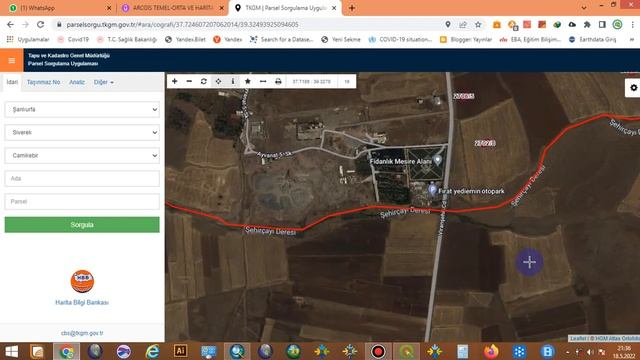Viewport: 640px width, 360px height.
Task: Open Internet Explorer from taskbar
Action: click(x=152, y=351)
